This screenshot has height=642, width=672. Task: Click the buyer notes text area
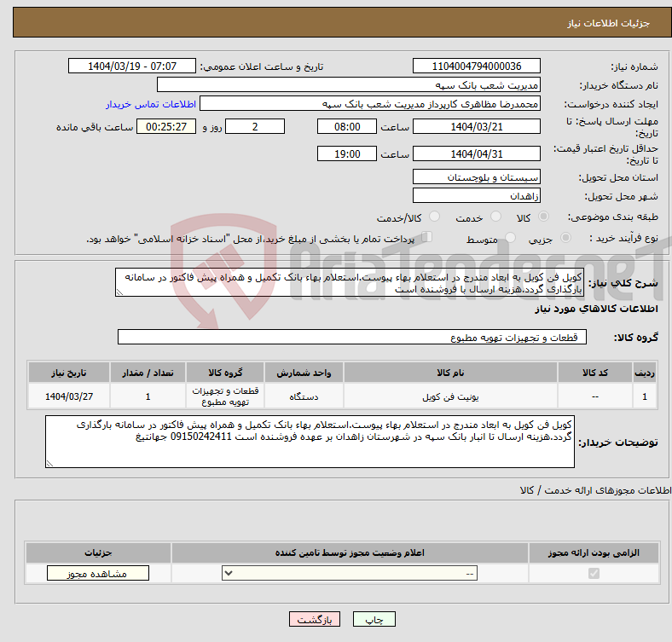[310, 442]
